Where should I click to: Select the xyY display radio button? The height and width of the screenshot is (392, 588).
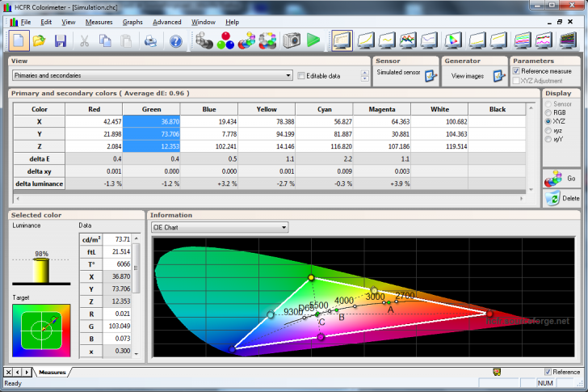548,139
